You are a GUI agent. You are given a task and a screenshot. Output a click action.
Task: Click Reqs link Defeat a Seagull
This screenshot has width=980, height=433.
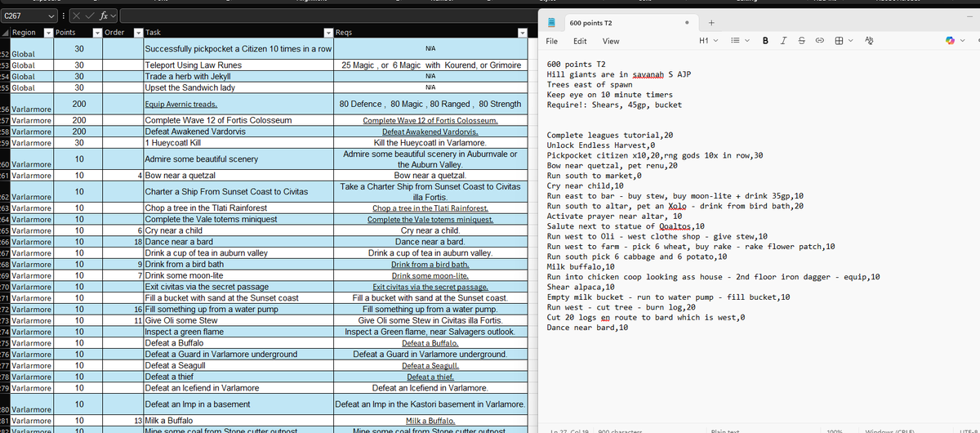click(430, 366)
